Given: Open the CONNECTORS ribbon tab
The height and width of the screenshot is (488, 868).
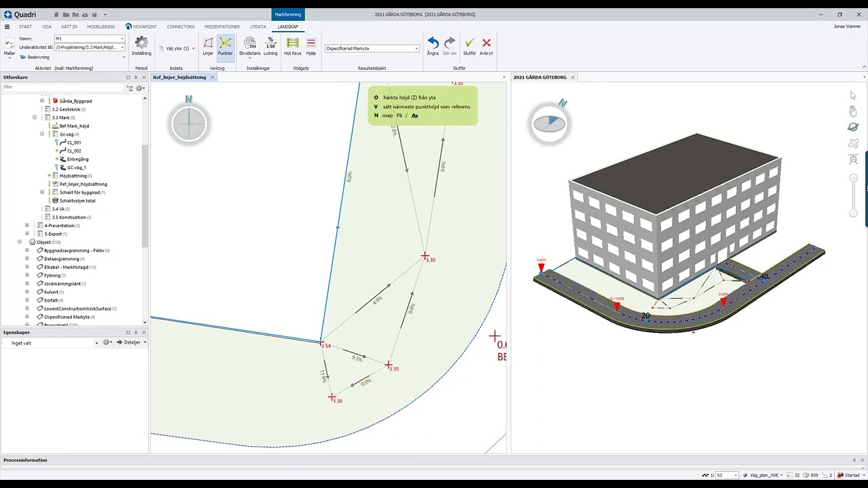Looking at the screenshot, I should point(180,26).
